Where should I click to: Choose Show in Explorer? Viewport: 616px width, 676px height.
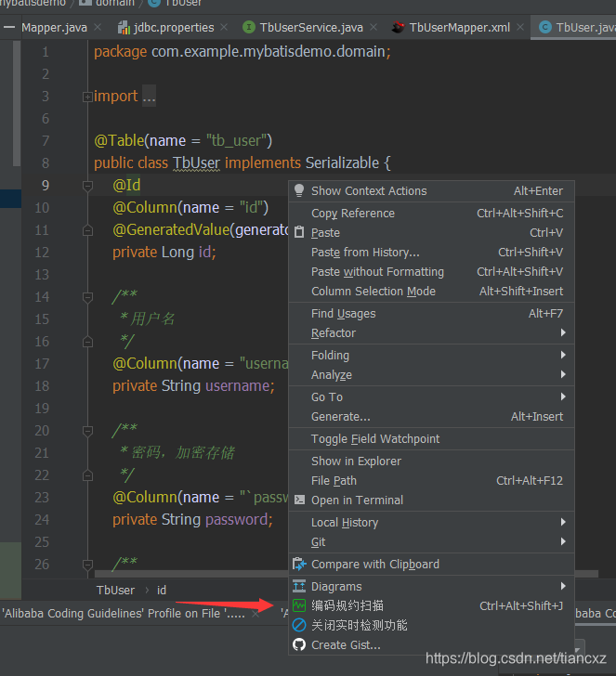point(431,461)
